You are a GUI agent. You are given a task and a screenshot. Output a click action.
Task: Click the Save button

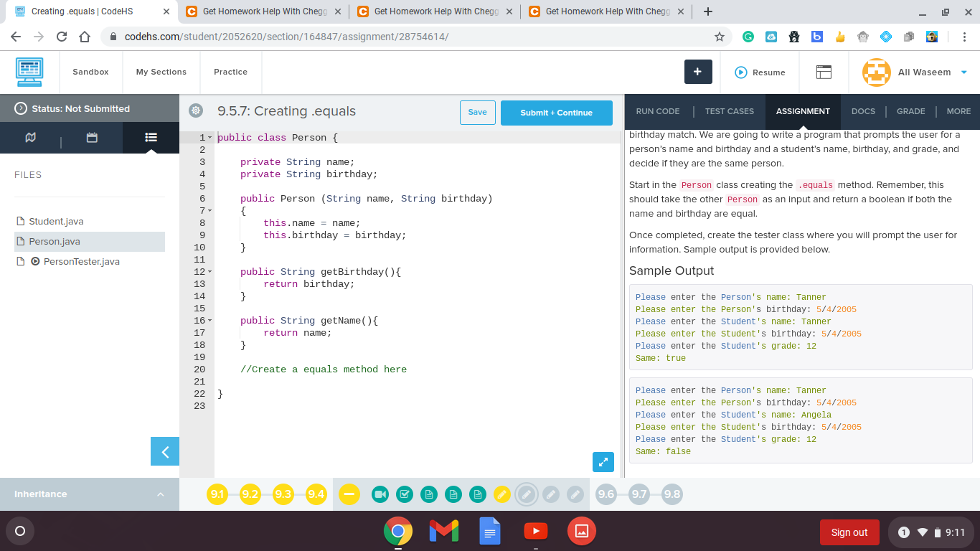point(477,112)
